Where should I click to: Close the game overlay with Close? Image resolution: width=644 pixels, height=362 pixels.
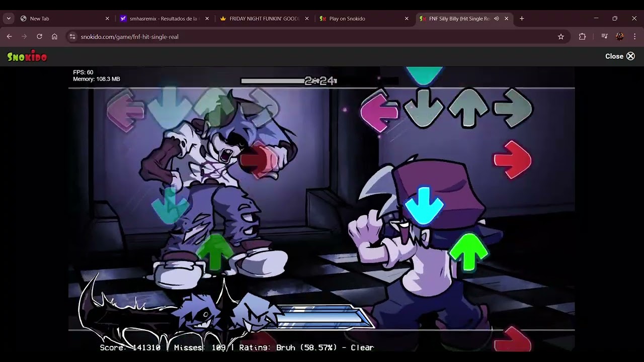620,56
